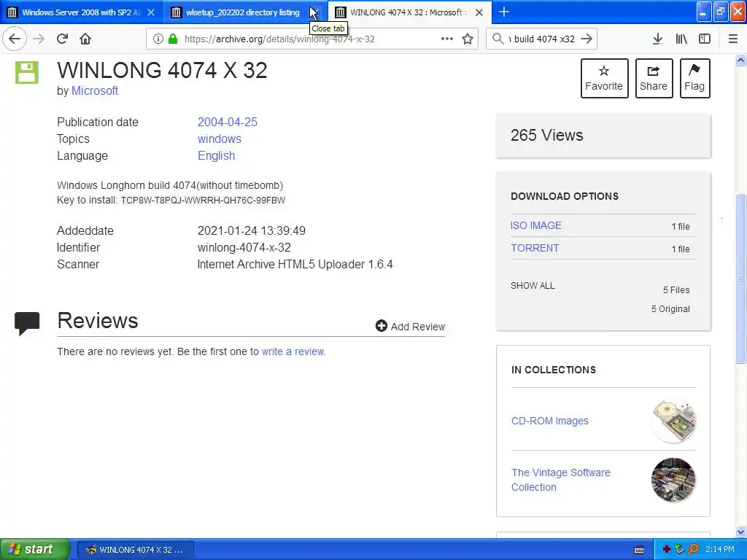
Task: Open the 2004-04-25 publication date link
Action: point(228,122)
